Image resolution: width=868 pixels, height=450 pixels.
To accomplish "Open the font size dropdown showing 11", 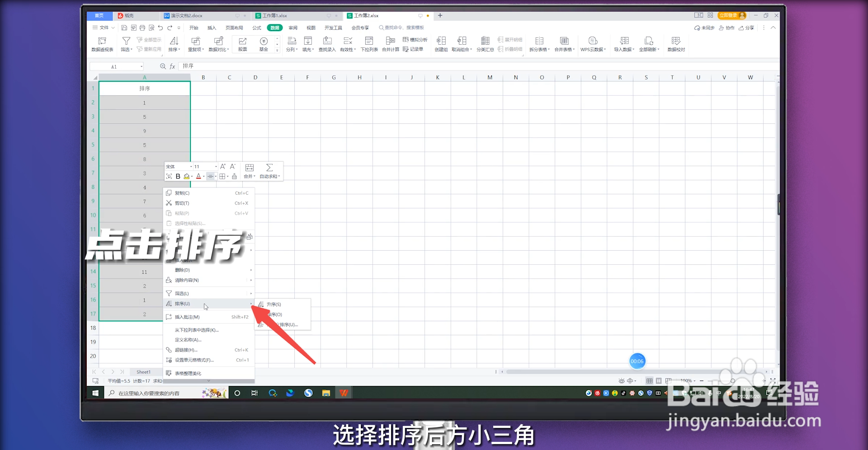I will 215,166.
